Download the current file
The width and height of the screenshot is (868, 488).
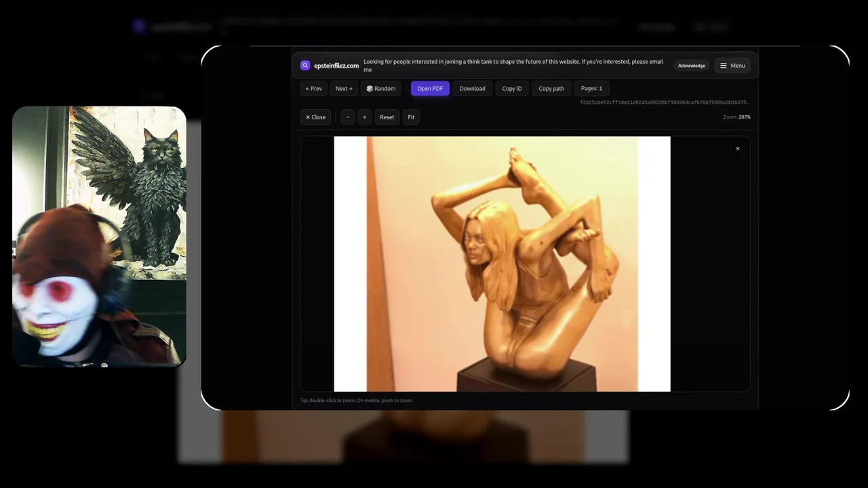pyautogui.click(x=473, y=89)
